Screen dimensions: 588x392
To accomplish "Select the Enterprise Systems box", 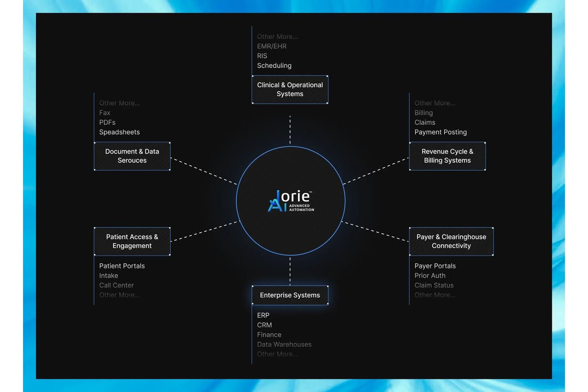I will [x=290, y=295].
